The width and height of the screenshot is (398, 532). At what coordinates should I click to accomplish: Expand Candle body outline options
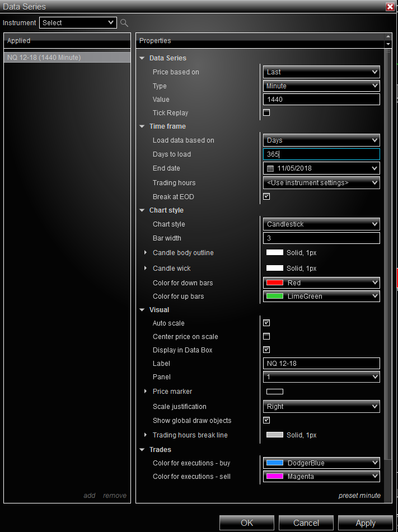[x=146, y=252]
